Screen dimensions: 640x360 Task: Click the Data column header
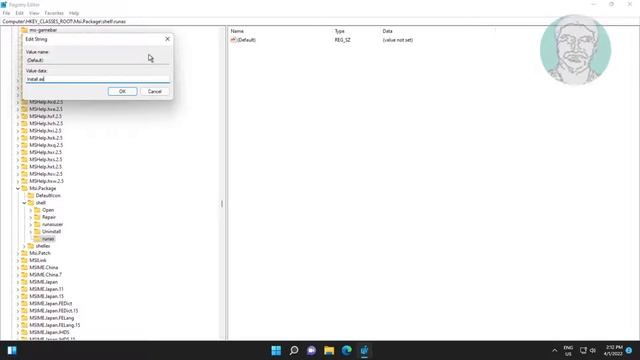point(387,31)
